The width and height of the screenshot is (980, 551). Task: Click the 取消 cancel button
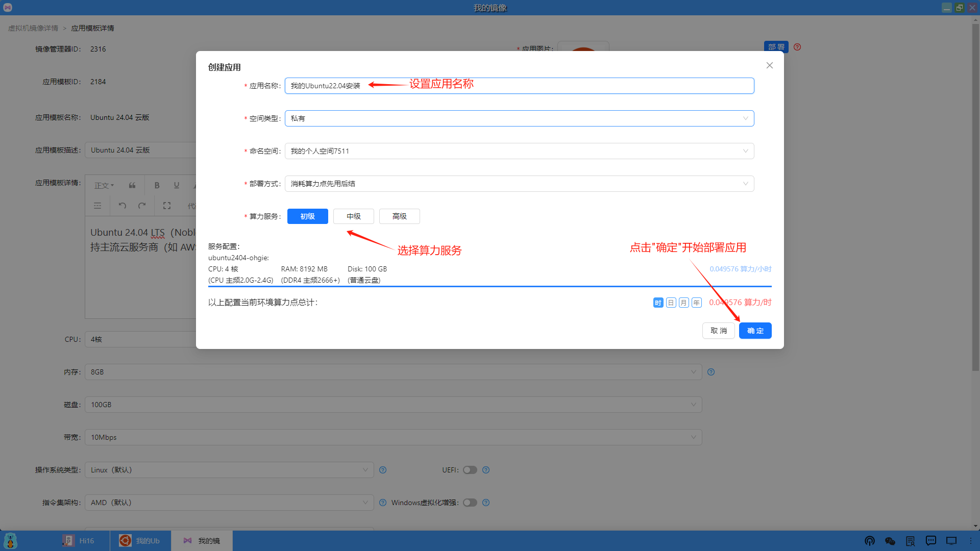(718, 331)
